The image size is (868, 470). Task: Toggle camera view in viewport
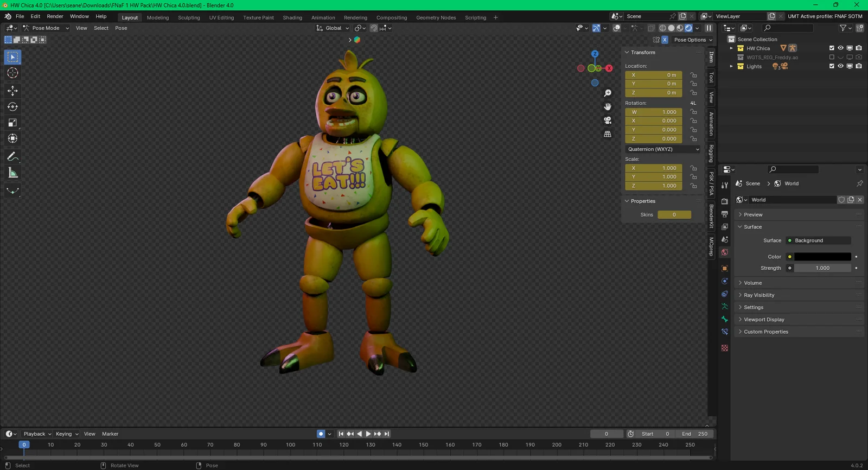pos(608,120)
